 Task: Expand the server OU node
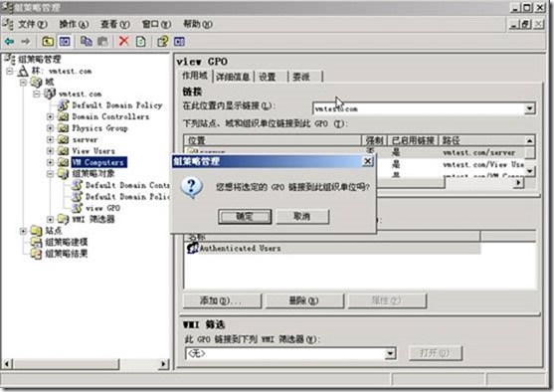point(50,139)
